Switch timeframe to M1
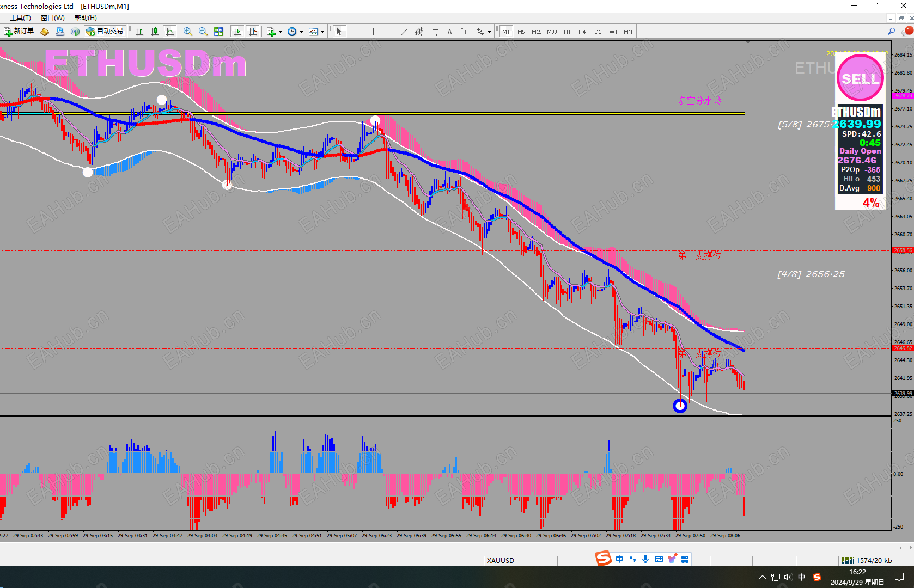The height and width of the screenshot is (588, 914). click(x=506, y=32)
